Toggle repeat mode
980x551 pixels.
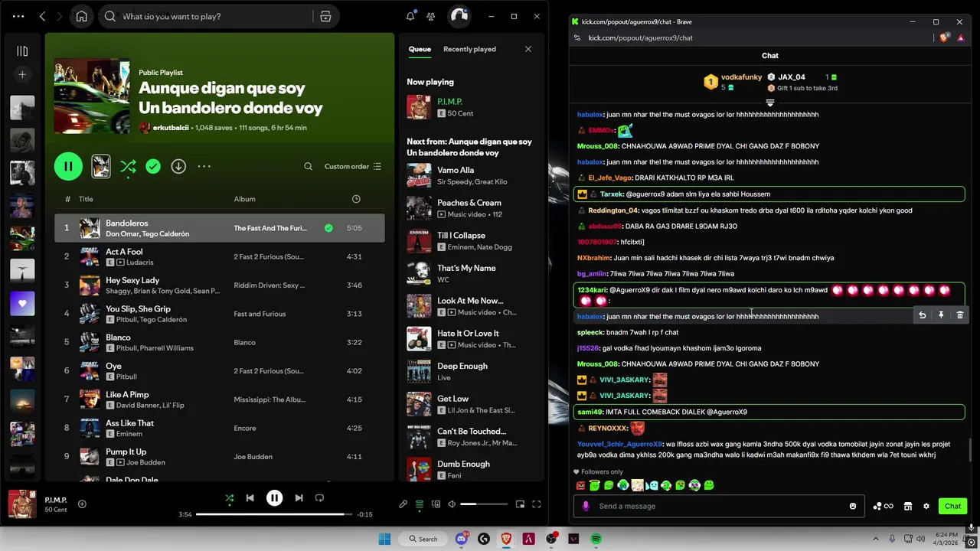tap(319, 497)
